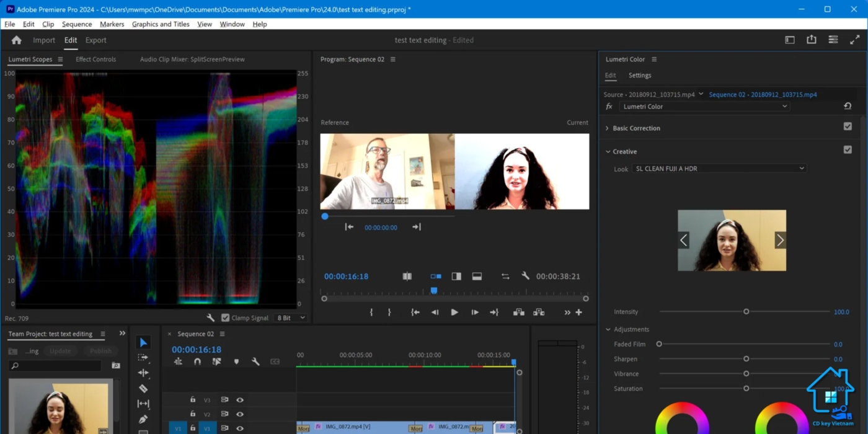Viewport: 868px width, 434px height.
Task: Open Program Monitor settings wrench
Action: click(x=525, y=276)
